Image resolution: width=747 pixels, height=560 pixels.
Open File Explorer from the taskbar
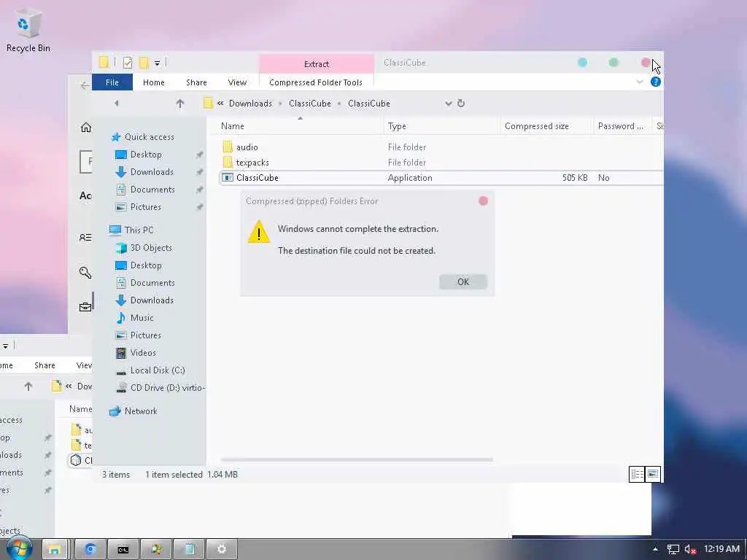click(x=54, y=550)
